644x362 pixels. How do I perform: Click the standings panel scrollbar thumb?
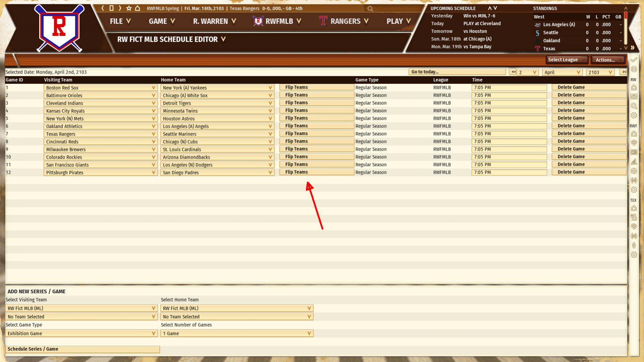tap(626, 16)
